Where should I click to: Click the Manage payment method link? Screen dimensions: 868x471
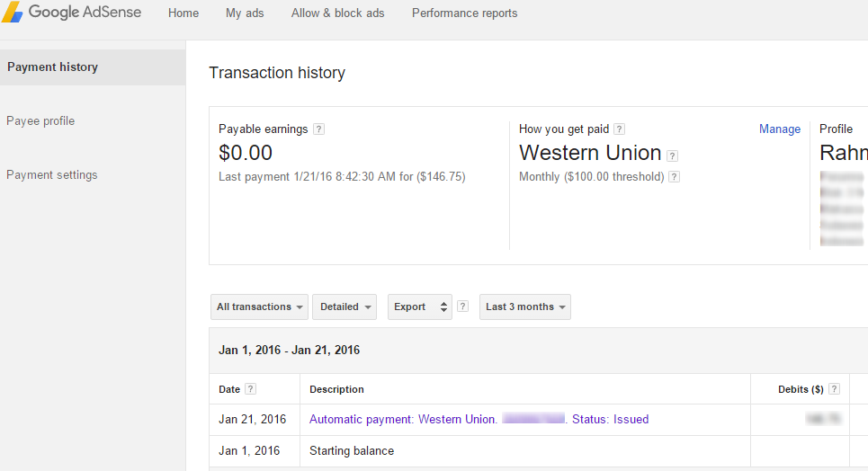[779, 129]
